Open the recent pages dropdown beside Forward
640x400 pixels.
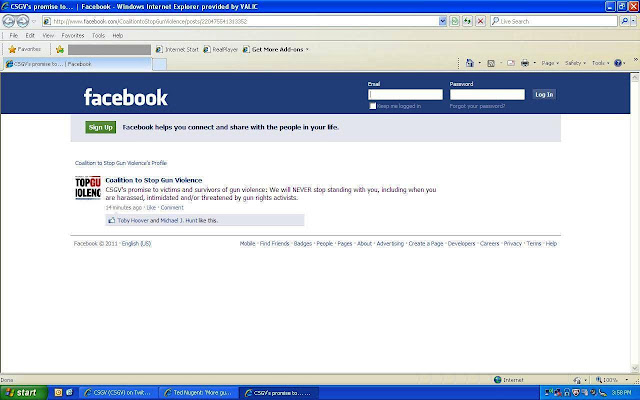[34, 21]
